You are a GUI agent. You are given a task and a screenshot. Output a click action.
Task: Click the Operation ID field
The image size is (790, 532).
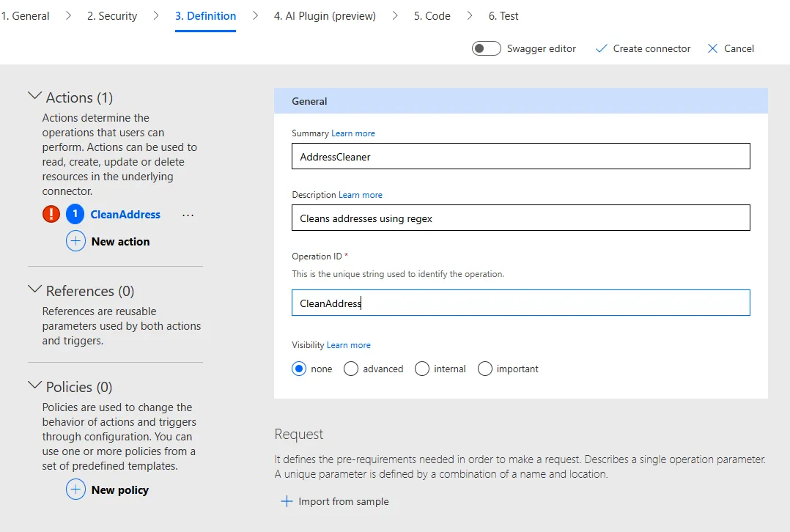521,303
